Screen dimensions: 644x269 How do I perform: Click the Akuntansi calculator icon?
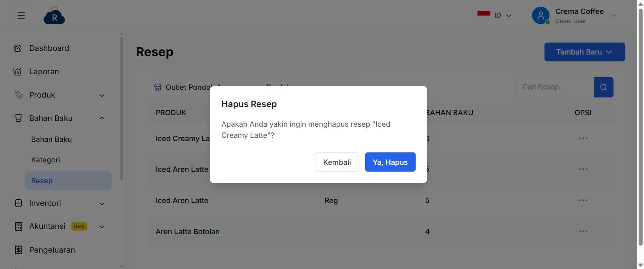click(x=18, y=226)
